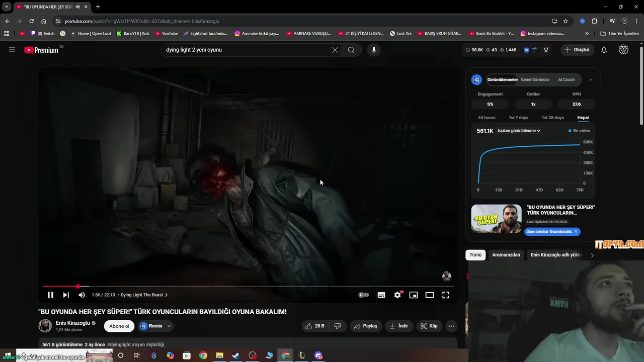Open vidIQ list icon beside the IQ badge
The image size is (644, 362).
tap(534, 50)
